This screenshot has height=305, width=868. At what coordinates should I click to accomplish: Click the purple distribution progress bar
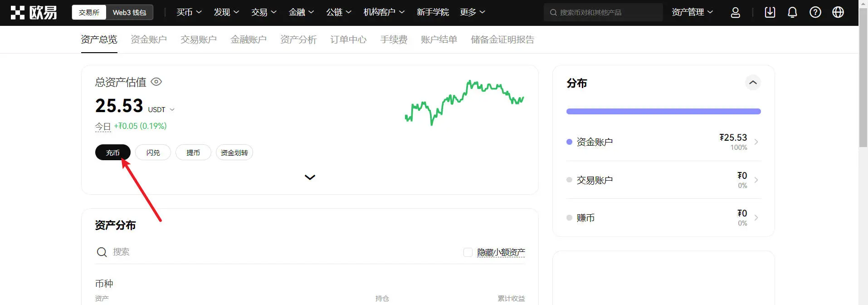[x=663, y=111]
